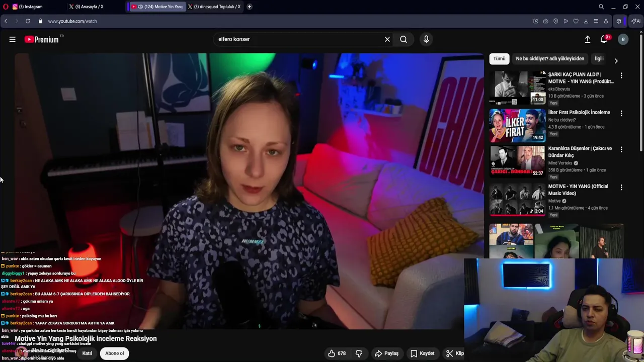Select the Tümü filter chip
The height and width of the screenshot is (362, 644).
pyautogui.click(x=499, y=59)
